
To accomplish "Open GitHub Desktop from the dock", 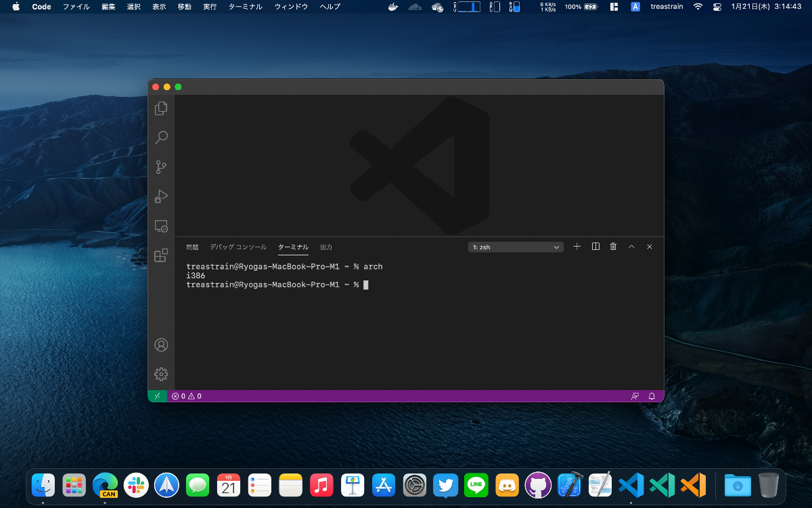I will point(538,484).
